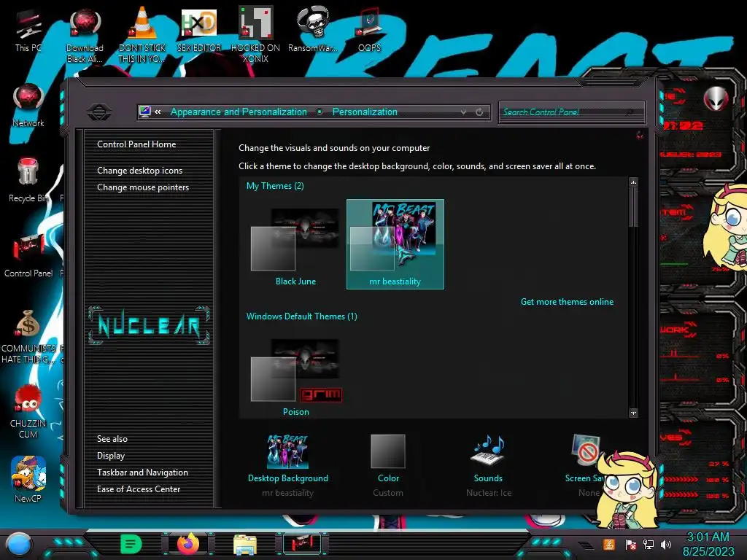The height and width of the screenshot is (560, 747).
Task: Click the My Themes (2) heading
Action: coord(275,186)
